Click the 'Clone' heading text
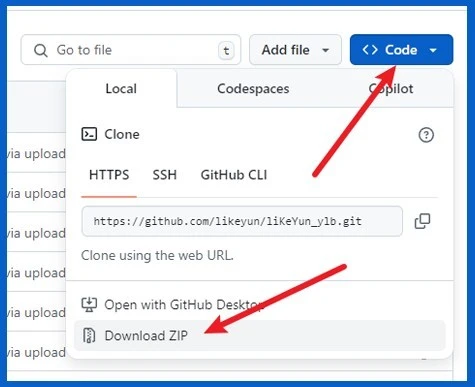Screen dimensions: 475x387 coord(122,134)
